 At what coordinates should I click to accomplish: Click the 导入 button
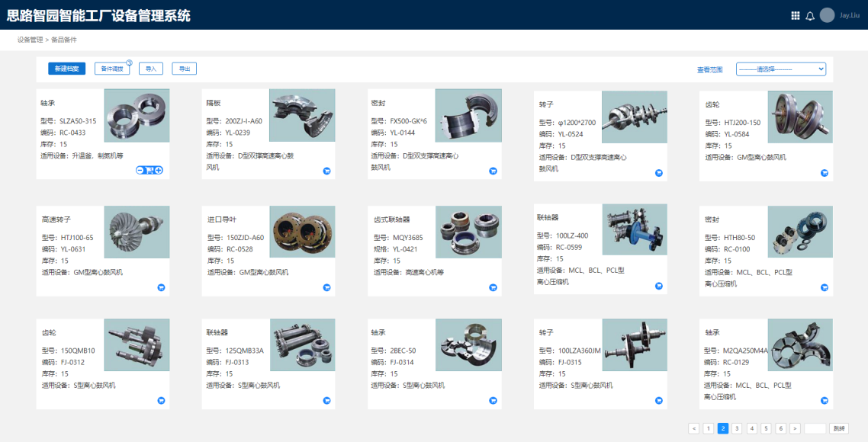pos(151,69)
